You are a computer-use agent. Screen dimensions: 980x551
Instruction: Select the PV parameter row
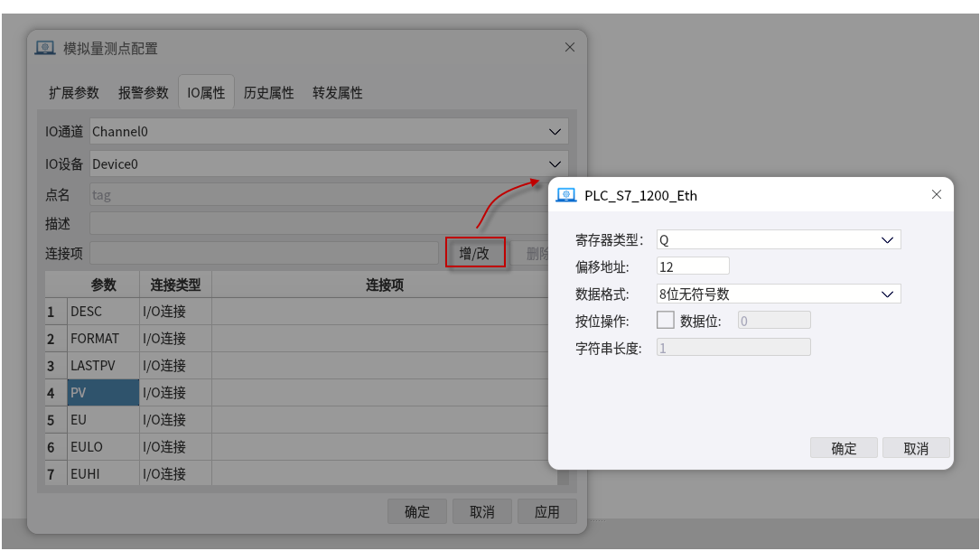(x=103, y=393)
